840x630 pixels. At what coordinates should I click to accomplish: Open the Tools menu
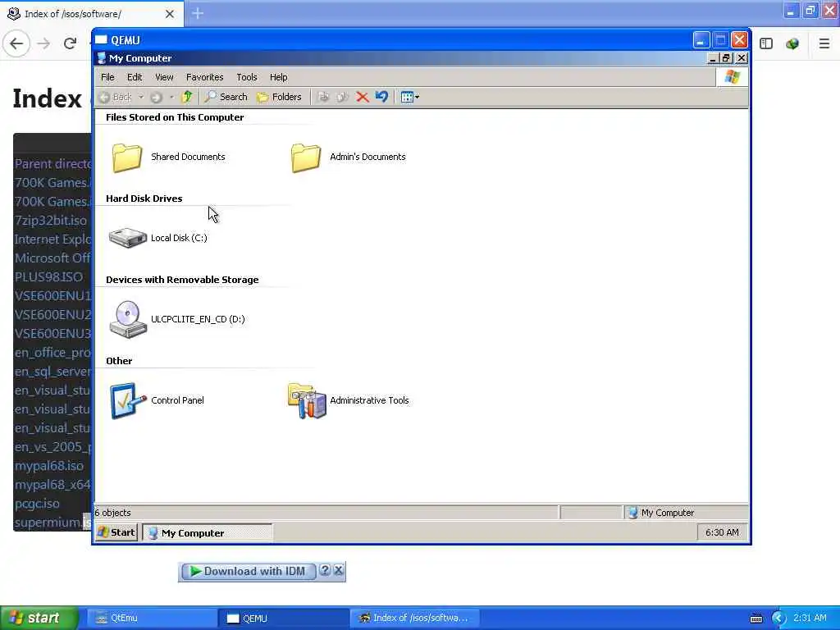pos(247,77)
